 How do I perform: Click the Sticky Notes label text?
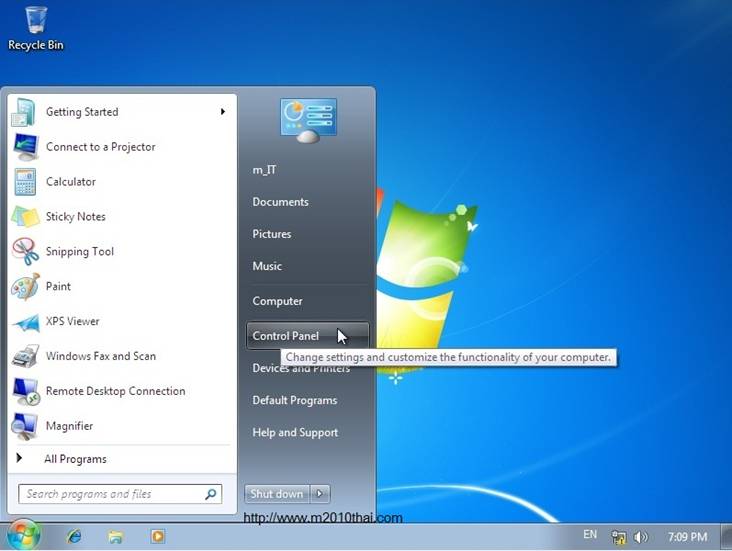click(76, 217)
